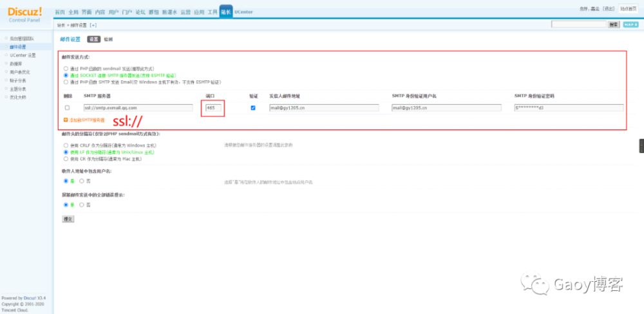Select 是 for username in recipient address
Image resolution: width=644 pixels, height=314 pixels.
(x=66, y=181)
